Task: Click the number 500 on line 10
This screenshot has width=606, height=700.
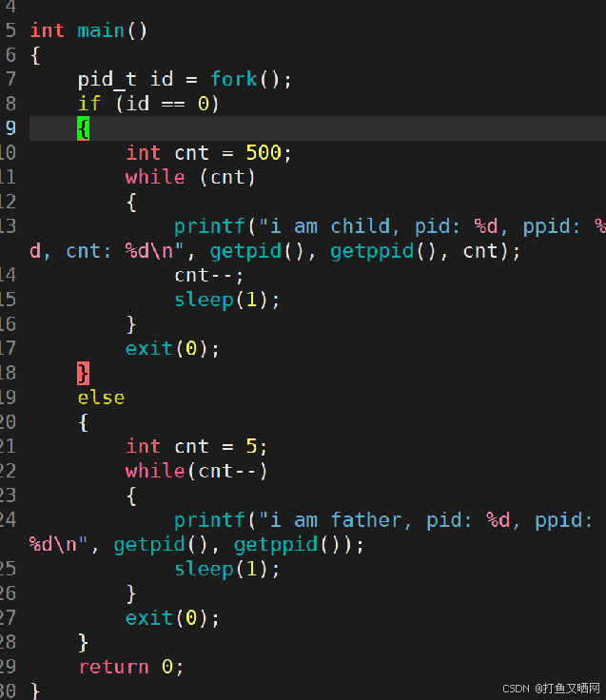Action: (x=264, y=153)
